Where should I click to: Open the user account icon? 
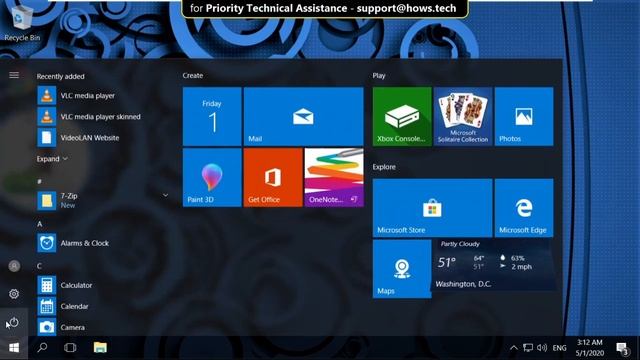[x=14, y=266]
